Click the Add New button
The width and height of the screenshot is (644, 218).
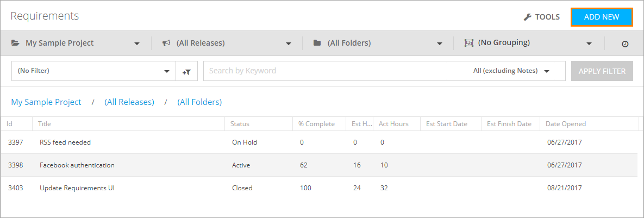602,17
